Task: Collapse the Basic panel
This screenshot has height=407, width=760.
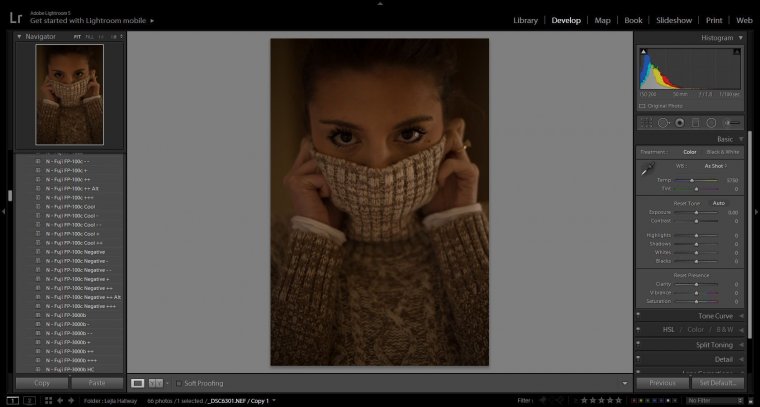Action: pyautogui.click(x=741, y=139)
